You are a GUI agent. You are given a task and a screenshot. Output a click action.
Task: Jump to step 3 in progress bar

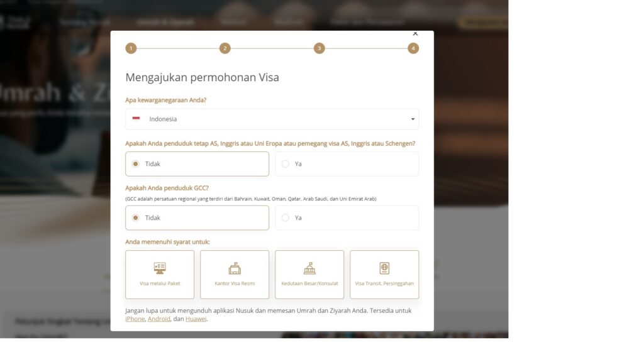(319, 48)
